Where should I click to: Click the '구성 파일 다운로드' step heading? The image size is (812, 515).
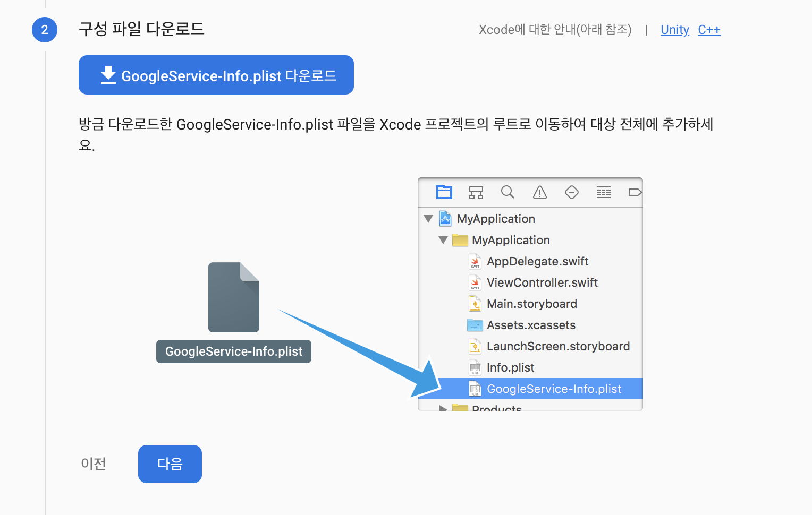141,29
